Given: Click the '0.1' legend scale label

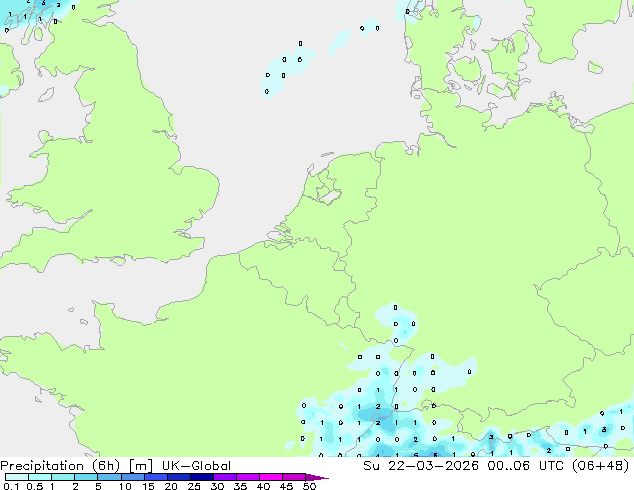Looking at the screenshot, I should coord(11,486).
